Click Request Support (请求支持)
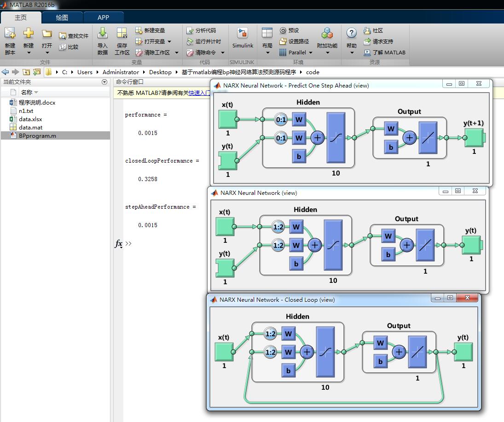The image size is (504, 422). (x=378, y=41)
